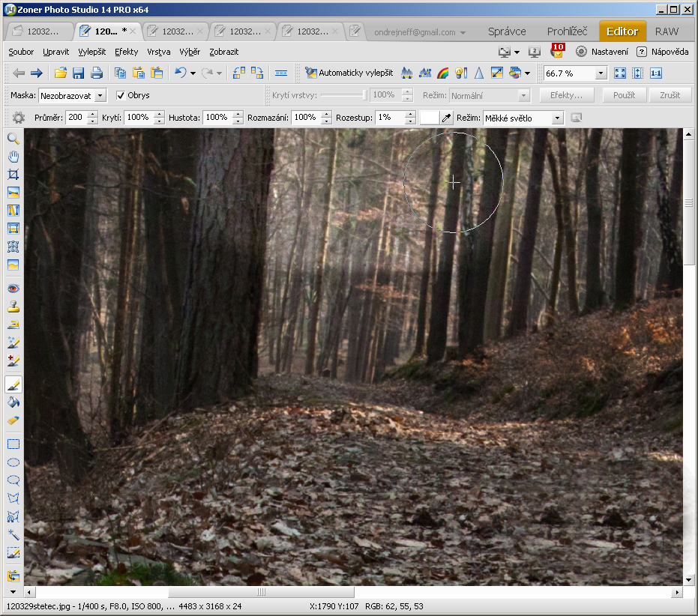This screenshot has width=698, height=616.
Task: Expand the Režim Měkké světlo dropdown
Action: click(x=523, y=118)
